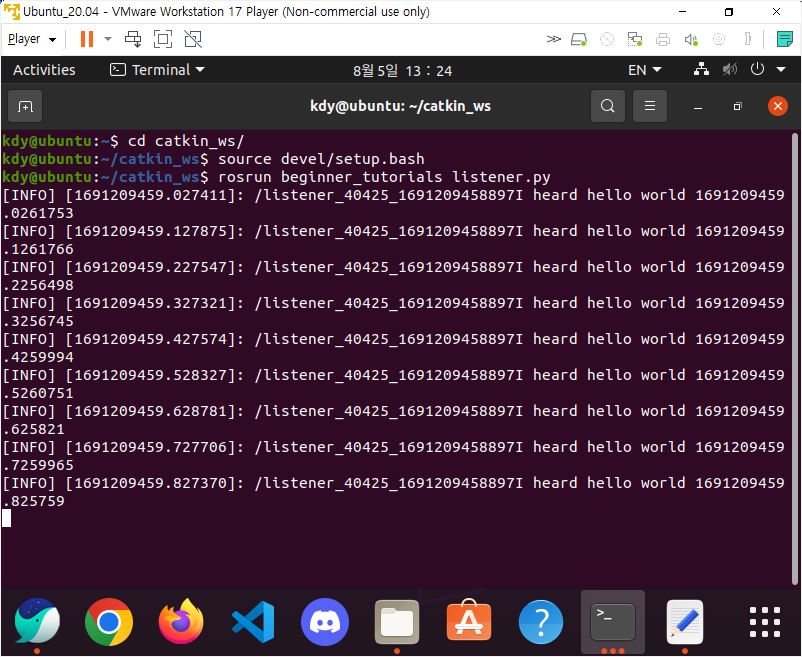Open the Files manager in dock
The height and width of the screenshot is (657, 802).
coord(397,622)
